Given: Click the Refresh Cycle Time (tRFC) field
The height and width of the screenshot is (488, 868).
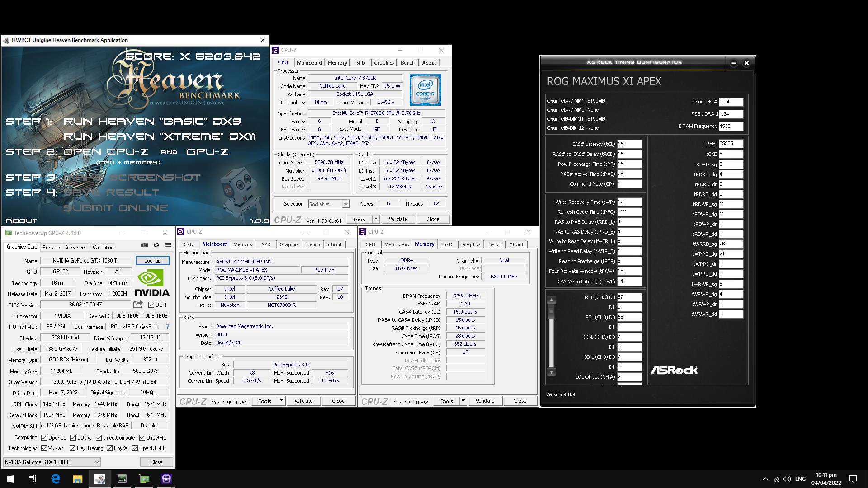Looking at the screenshot, I should 629,212.
